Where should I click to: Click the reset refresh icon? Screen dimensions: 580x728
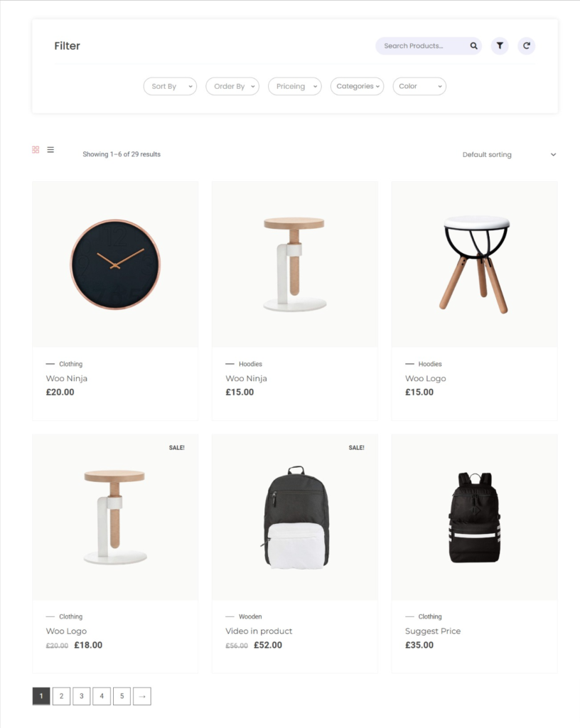coord(526,45)
